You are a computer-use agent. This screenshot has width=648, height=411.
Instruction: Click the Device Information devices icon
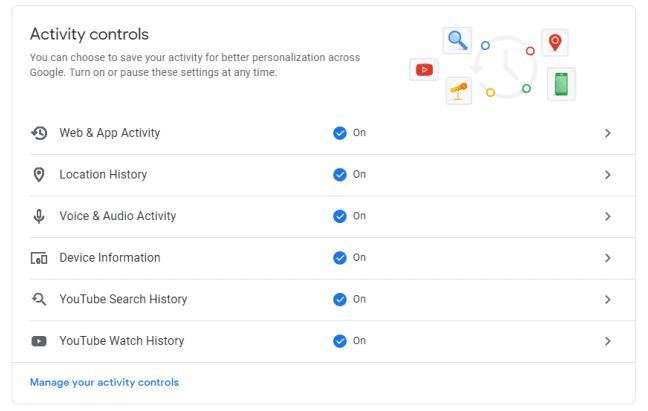click(39, 258)
